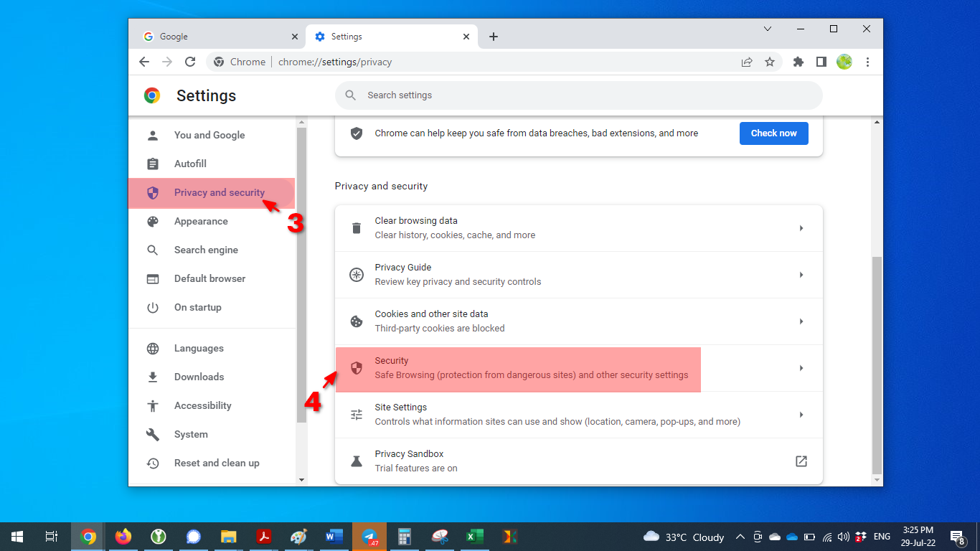Select the Settings tab

[392, 37]
